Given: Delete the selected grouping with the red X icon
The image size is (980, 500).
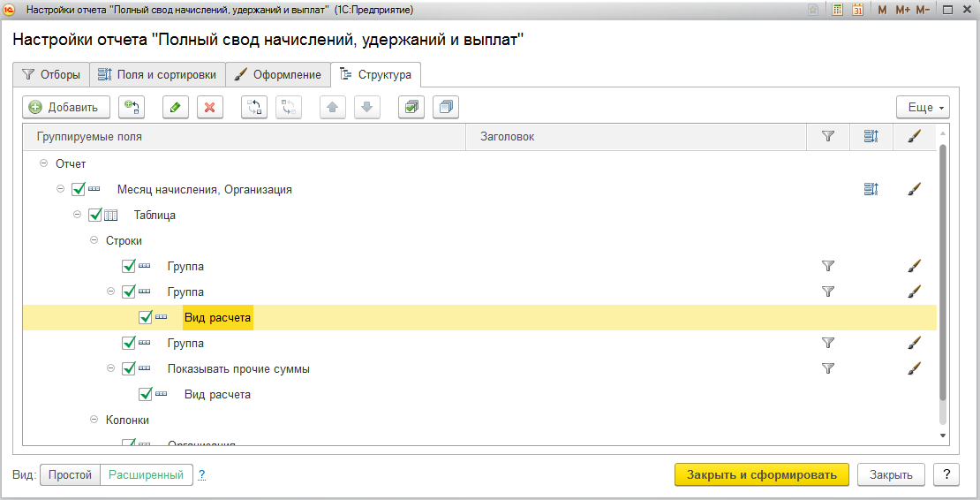Looking at the screenshot, I should point(210,107).
